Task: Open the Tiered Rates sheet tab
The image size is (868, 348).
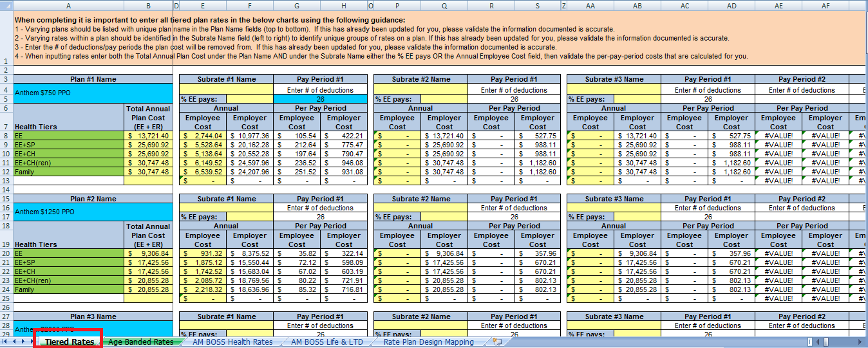Action: (70, 342)
